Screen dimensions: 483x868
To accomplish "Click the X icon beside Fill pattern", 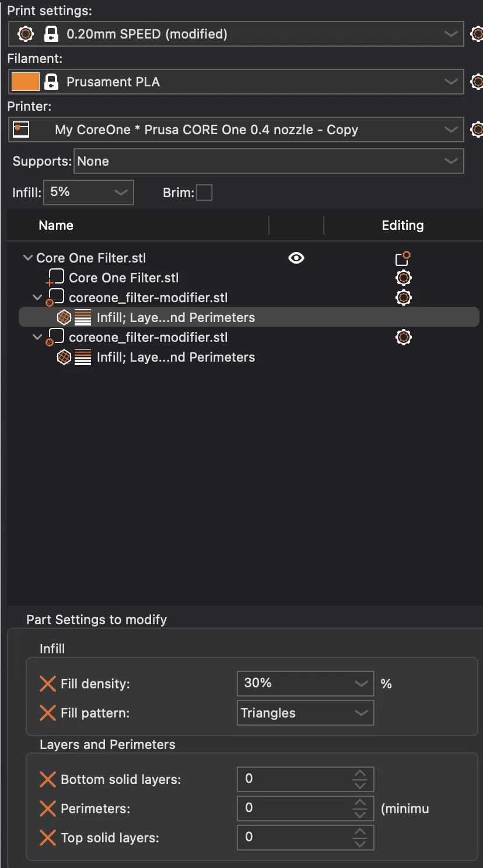I will [x=48, y=713].
